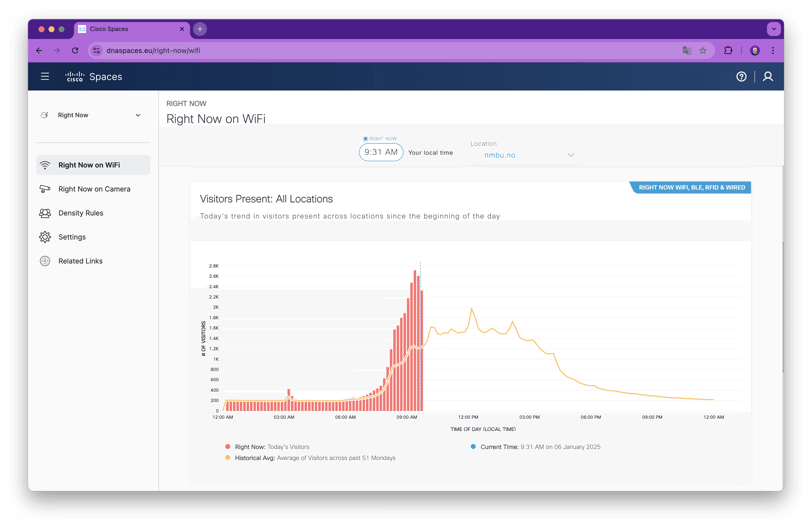Click the Spaces title in the header
Screen dimensions: 812x528
pos(106,77)
